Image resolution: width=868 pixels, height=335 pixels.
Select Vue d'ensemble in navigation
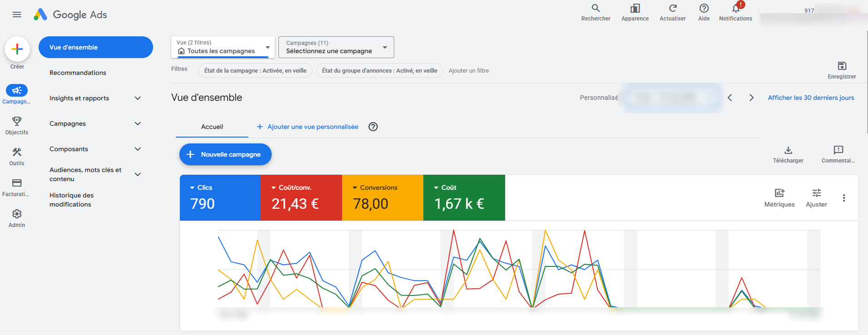click(96, 47)
